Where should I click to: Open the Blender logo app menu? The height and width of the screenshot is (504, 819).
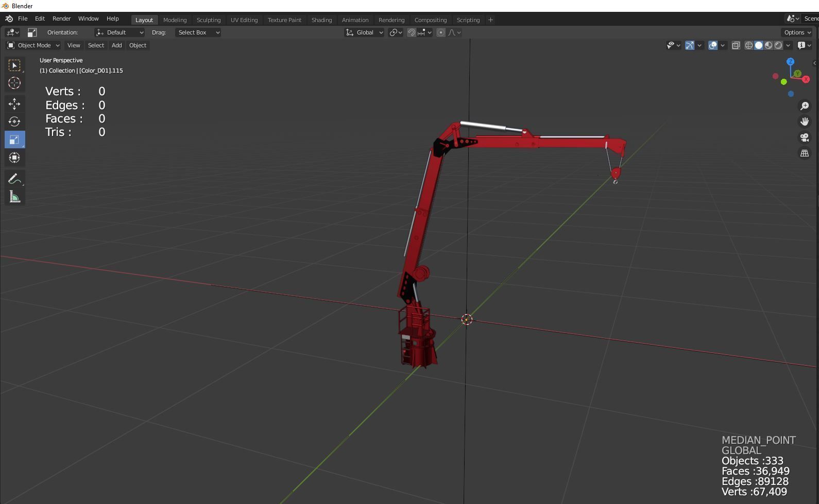click(9, 19)
